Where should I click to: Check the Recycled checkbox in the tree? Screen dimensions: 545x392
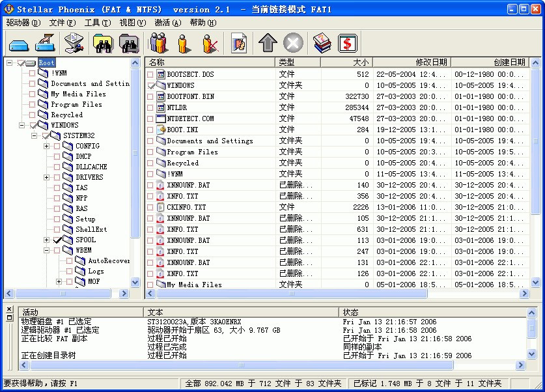tap(32, 115)
